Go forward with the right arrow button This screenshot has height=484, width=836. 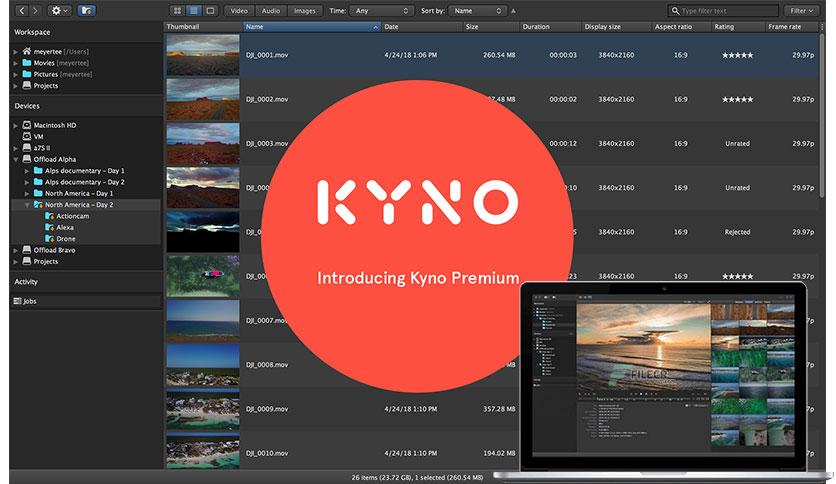35,11
